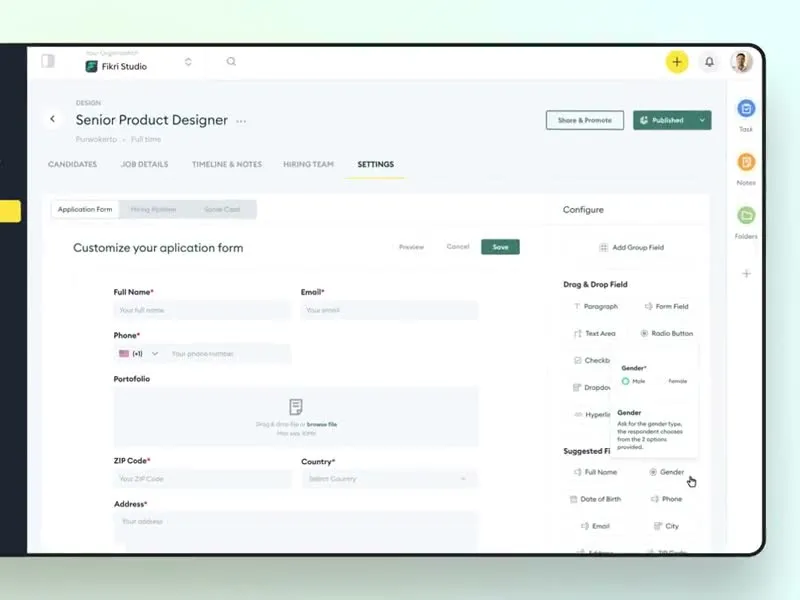Click the yellow active item in dark sidebar
The height and width of the screenshot is (600, 800).
coord(10,211)
